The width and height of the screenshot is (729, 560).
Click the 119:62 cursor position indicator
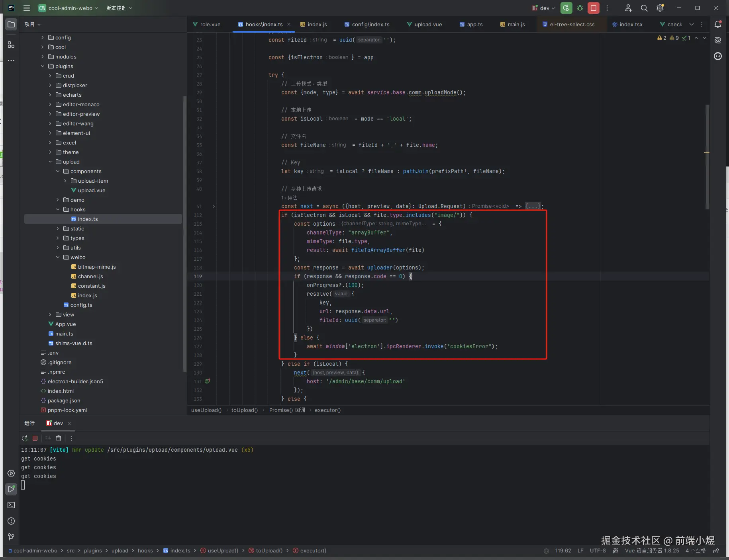tap(563, 551)
